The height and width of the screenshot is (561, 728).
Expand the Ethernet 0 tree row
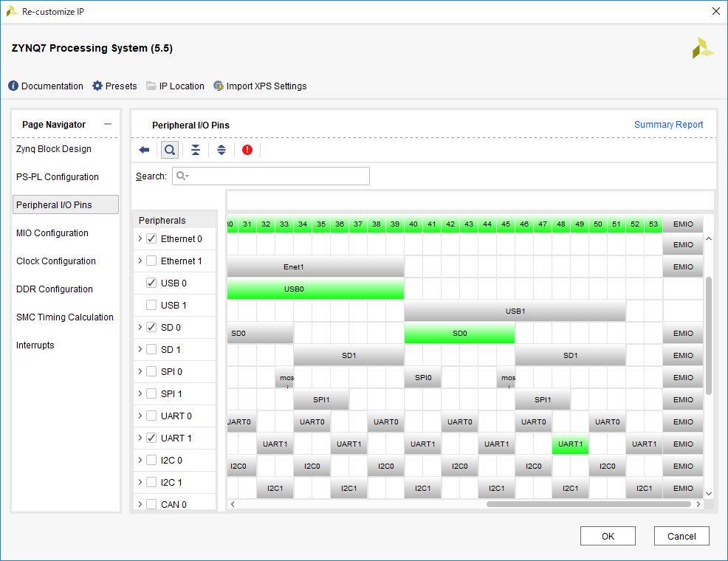pyautogui.click(x=140, y=238)
